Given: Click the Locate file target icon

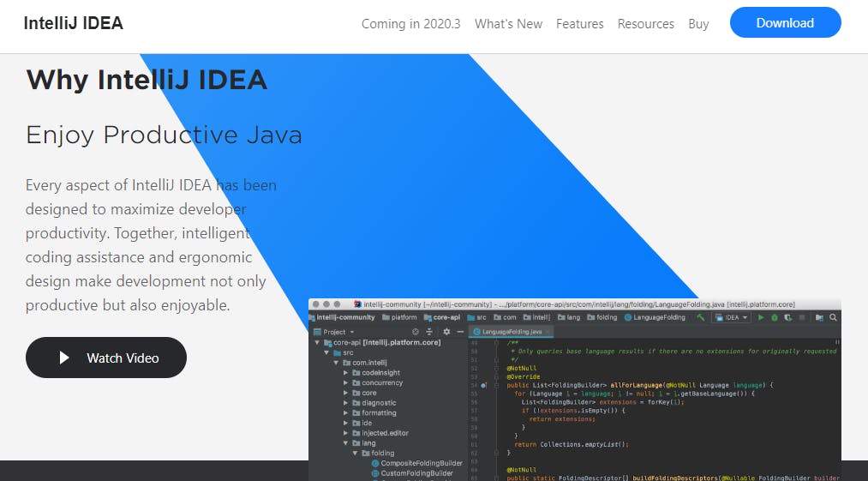Looking at the screenshot, I should tap(416, 332).
